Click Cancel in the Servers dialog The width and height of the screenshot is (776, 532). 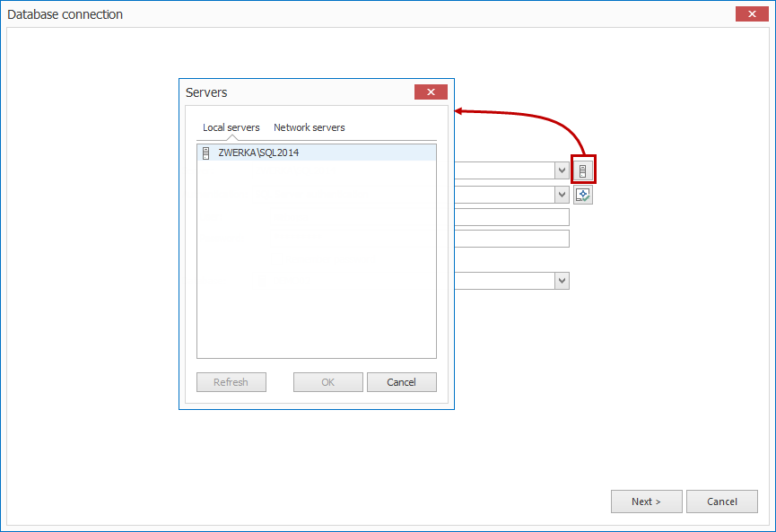[x=401, y=381]
